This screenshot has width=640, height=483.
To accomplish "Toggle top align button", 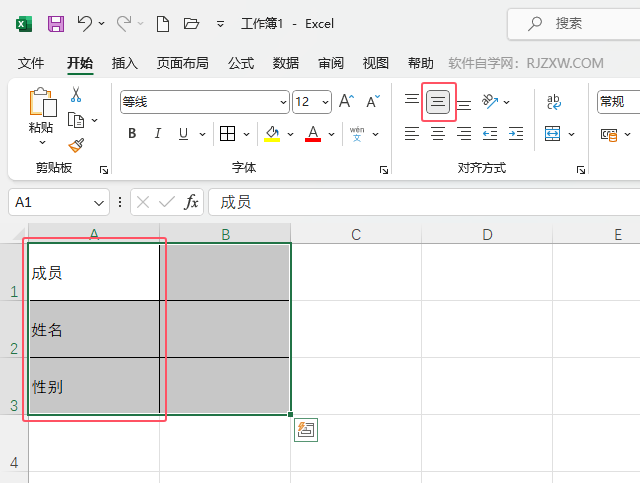I will coord(411,100).
